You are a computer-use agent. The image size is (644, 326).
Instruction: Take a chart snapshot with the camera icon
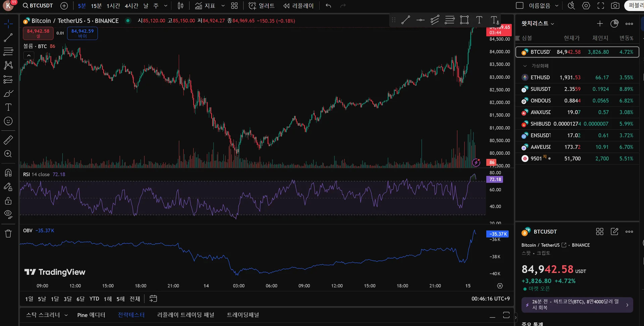pos(615,6)
